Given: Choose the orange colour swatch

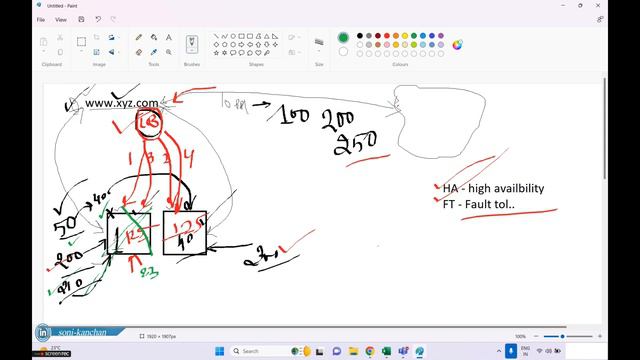Looking at the screenshot, I should click(396, 36).
